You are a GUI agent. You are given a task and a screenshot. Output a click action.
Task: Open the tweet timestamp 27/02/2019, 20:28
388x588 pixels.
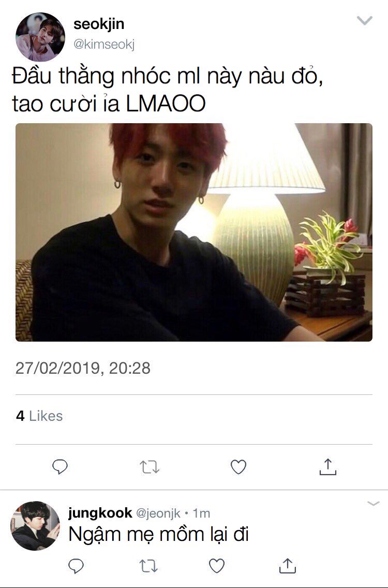tap(83, 368)
